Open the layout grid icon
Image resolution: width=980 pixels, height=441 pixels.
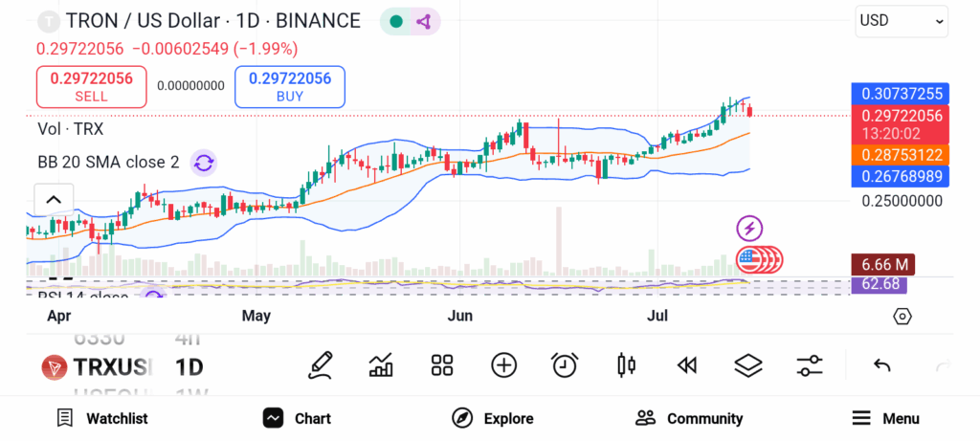point(442,365)
